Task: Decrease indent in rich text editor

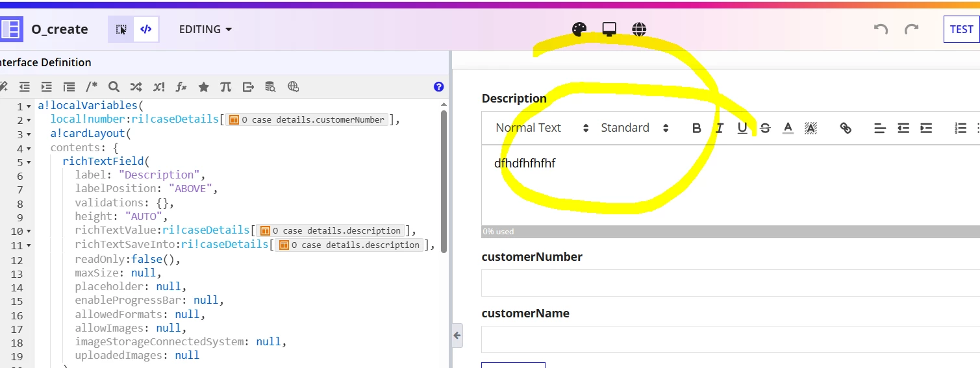Action: pos(903,128)
